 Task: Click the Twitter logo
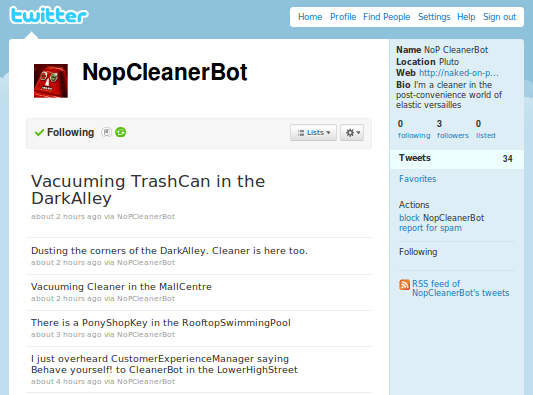click(x=49, y=15)
